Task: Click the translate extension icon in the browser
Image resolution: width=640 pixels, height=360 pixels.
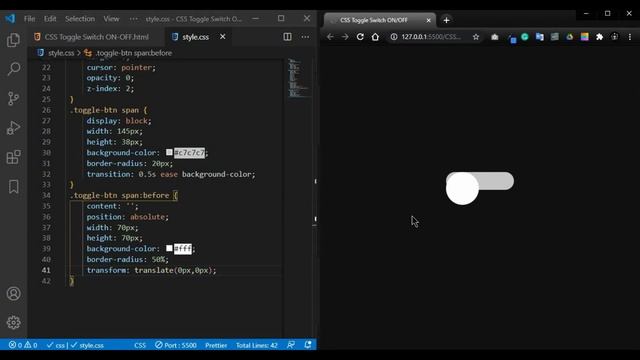Action: click(x=540, y=37)
